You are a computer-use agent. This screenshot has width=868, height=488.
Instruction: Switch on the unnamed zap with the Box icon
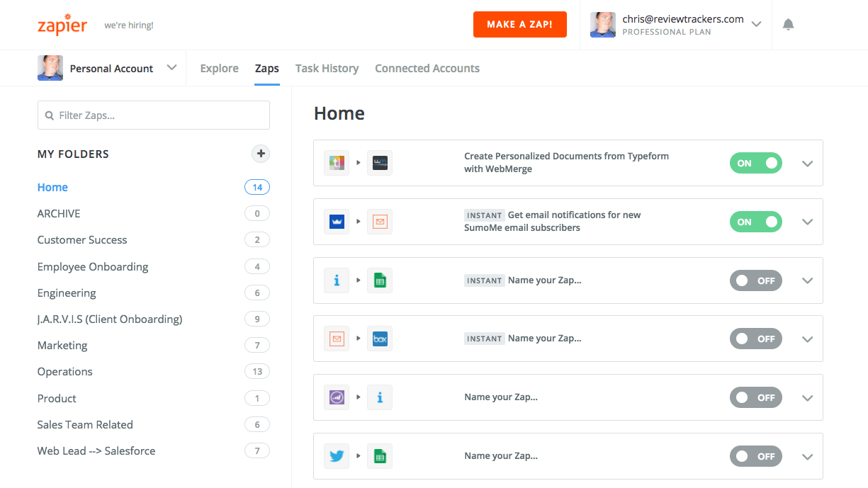pos(756,339)
